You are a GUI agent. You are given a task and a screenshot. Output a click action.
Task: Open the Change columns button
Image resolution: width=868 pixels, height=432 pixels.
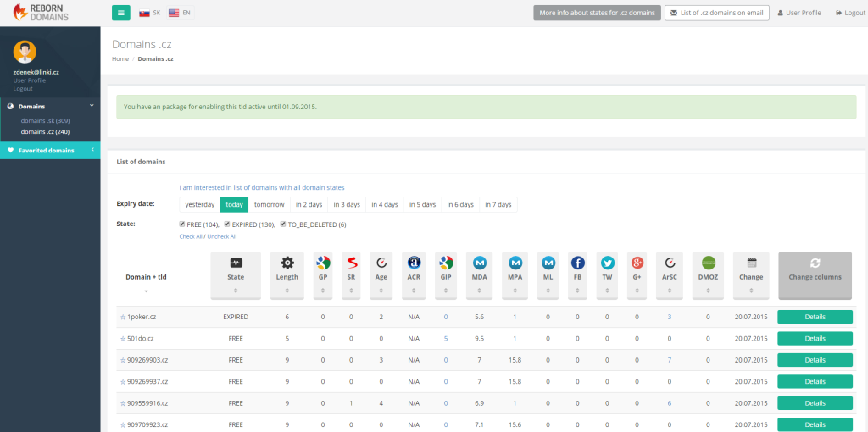(815, 276)
